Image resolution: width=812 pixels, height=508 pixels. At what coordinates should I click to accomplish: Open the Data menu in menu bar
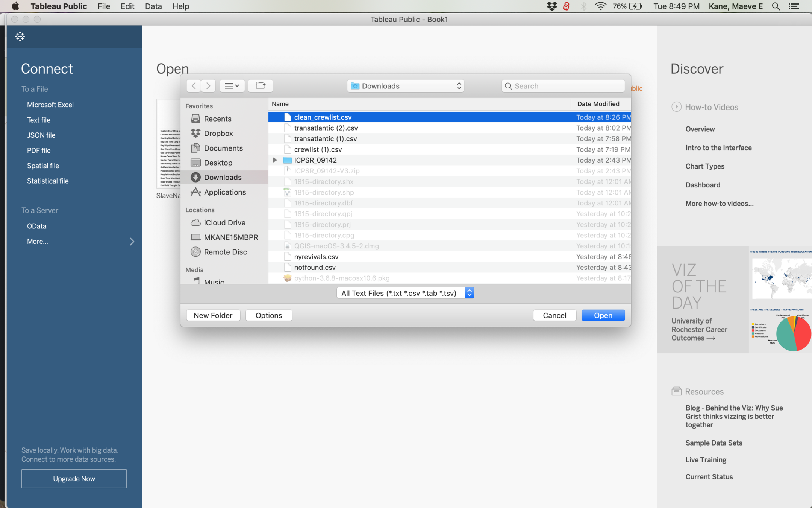tap(153, 6)
